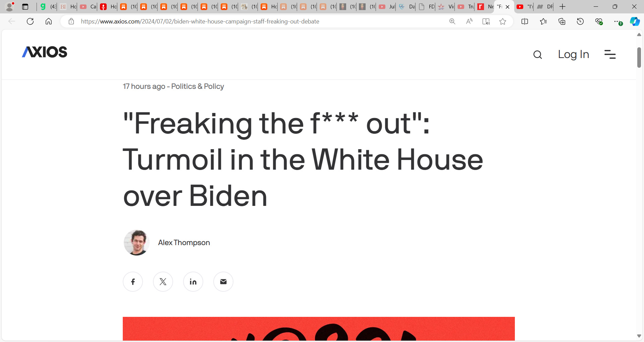
Task: Click the browser refresh button
Action: (x=30, y=21)
